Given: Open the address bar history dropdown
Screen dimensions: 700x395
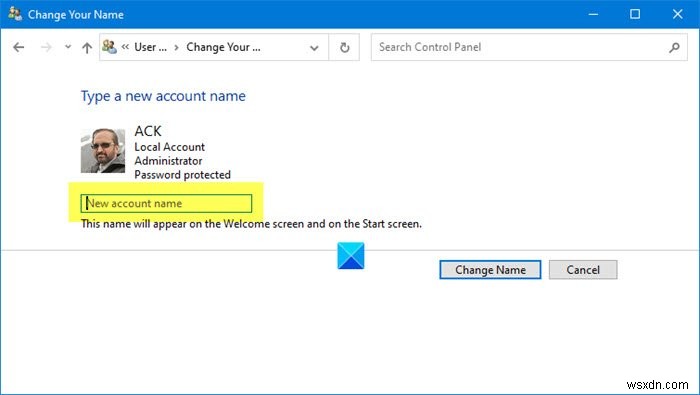Looking at the screenshot, I should [314, 47].
